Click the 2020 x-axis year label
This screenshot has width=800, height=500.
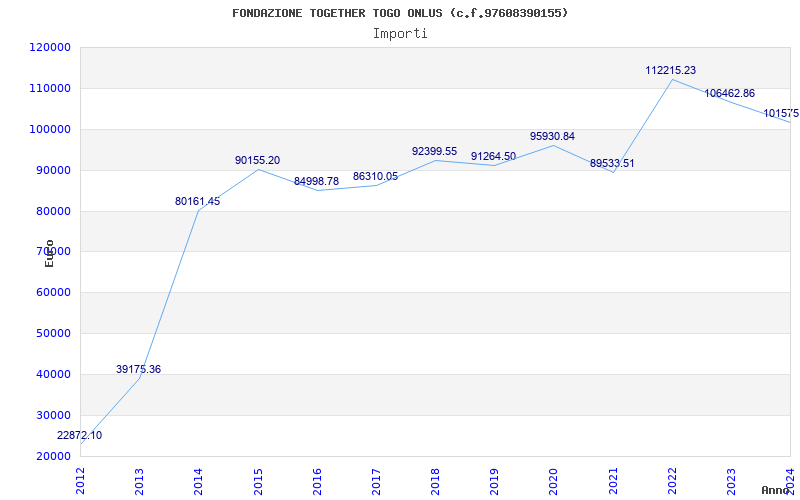(x=554, y=482)
